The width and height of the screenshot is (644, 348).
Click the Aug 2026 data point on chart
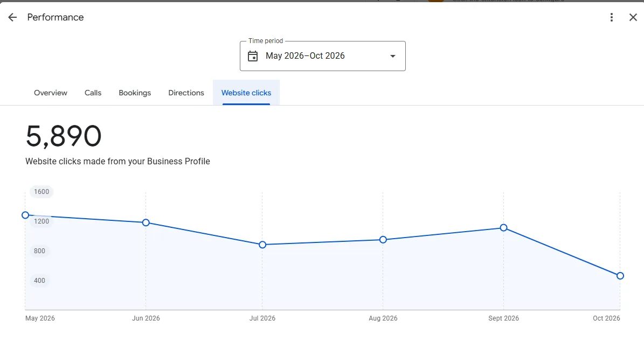point(383,240)
